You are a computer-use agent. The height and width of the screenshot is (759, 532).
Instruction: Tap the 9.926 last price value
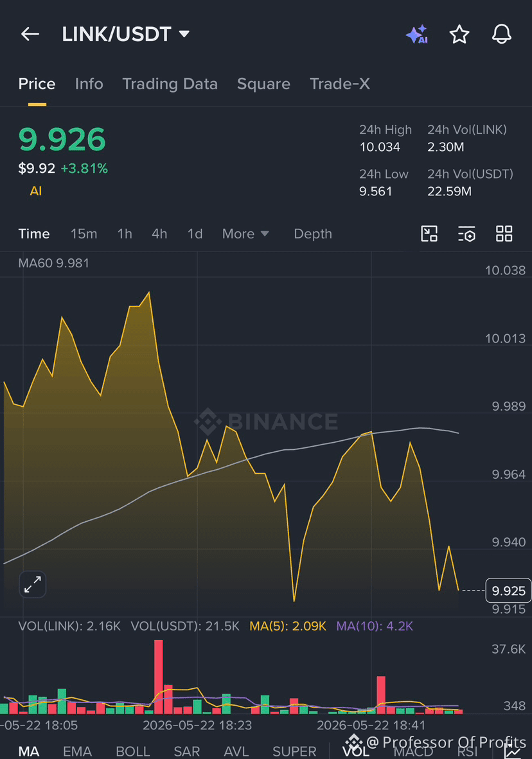[x=62, y=140]
